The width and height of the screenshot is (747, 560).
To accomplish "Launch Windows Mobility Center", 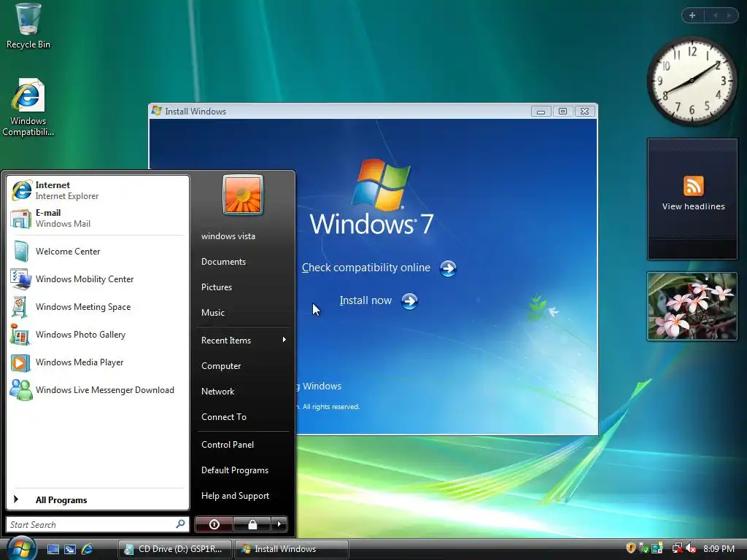I will coord(97,279).
